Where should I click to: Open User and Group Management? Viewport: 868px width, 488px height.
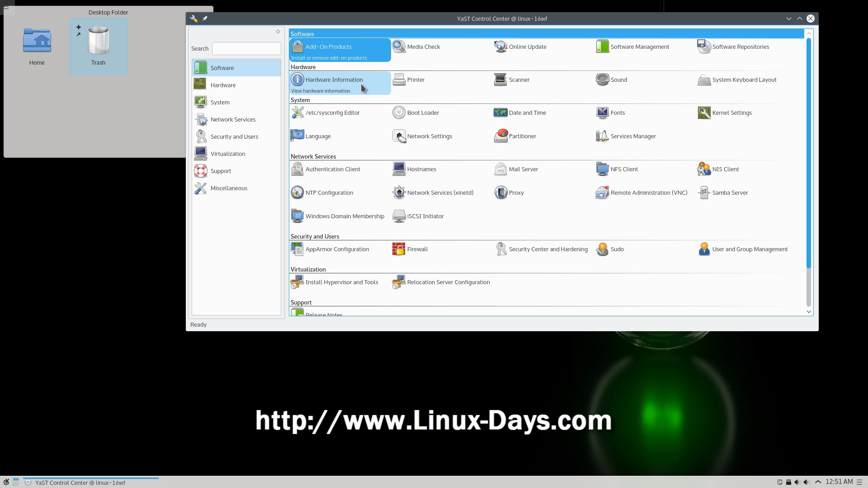743,249
